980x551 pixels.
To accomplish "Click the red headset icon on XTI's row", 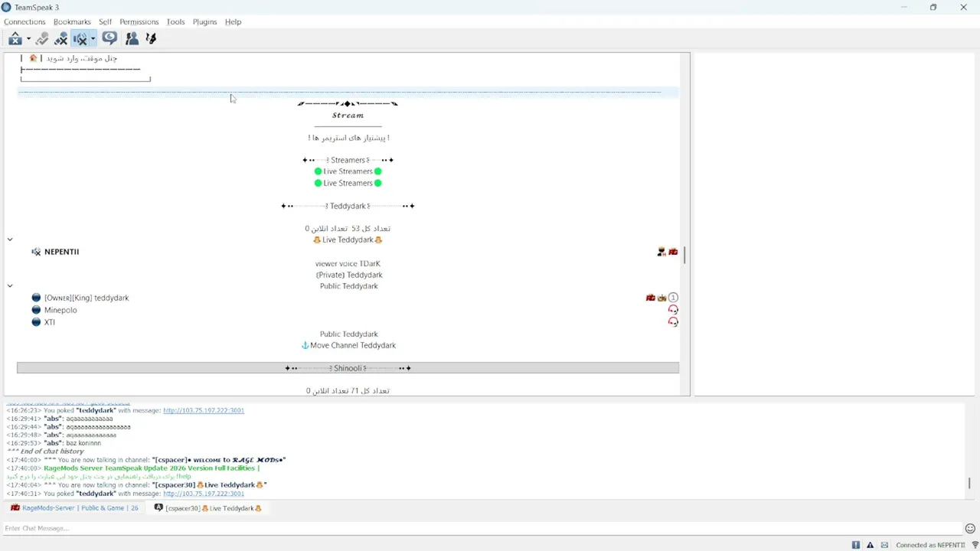I will [673, 322].
